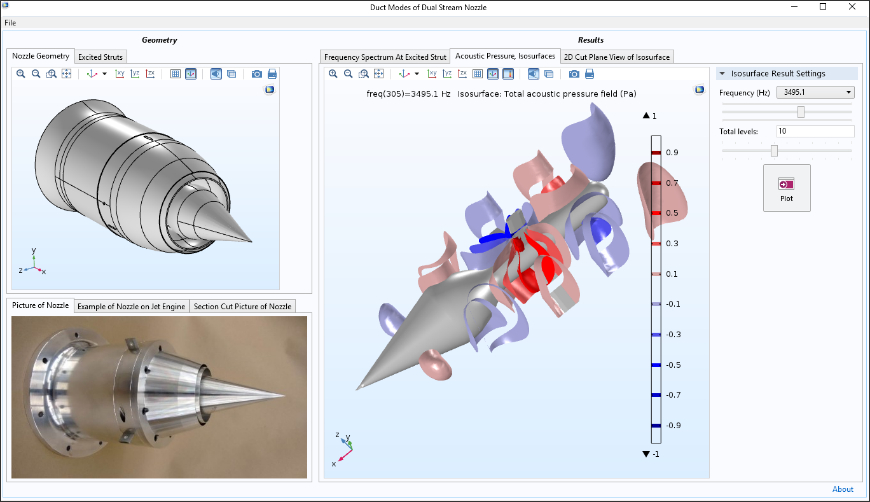
Task: Click the Total levels slider handle
Action: pyautogui.click(x=774, y=151)
